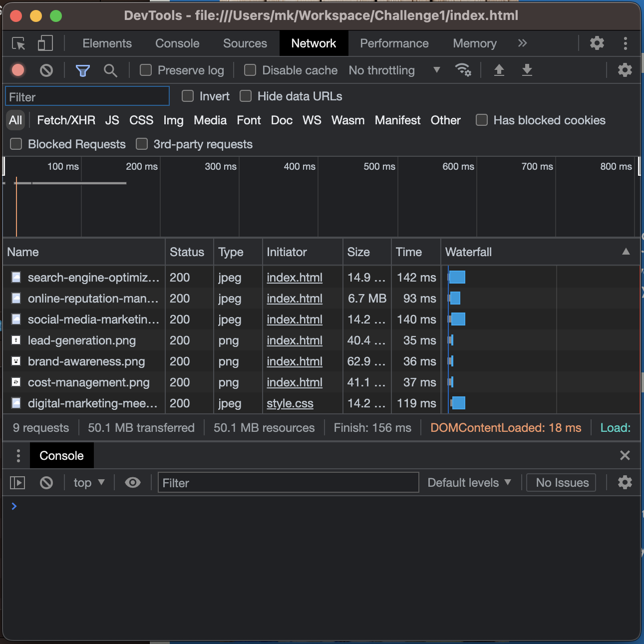Open network conditions Wi-Fi icon
644x644 pixels.
click(x=463, y=70)
